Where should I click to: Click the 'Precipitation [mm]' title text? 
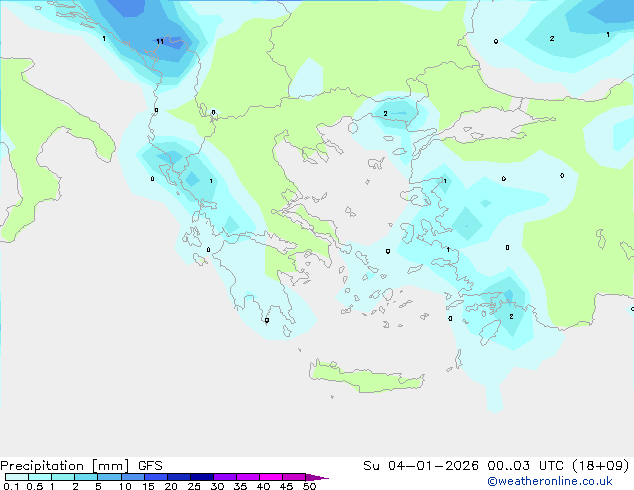coord(65,466)
